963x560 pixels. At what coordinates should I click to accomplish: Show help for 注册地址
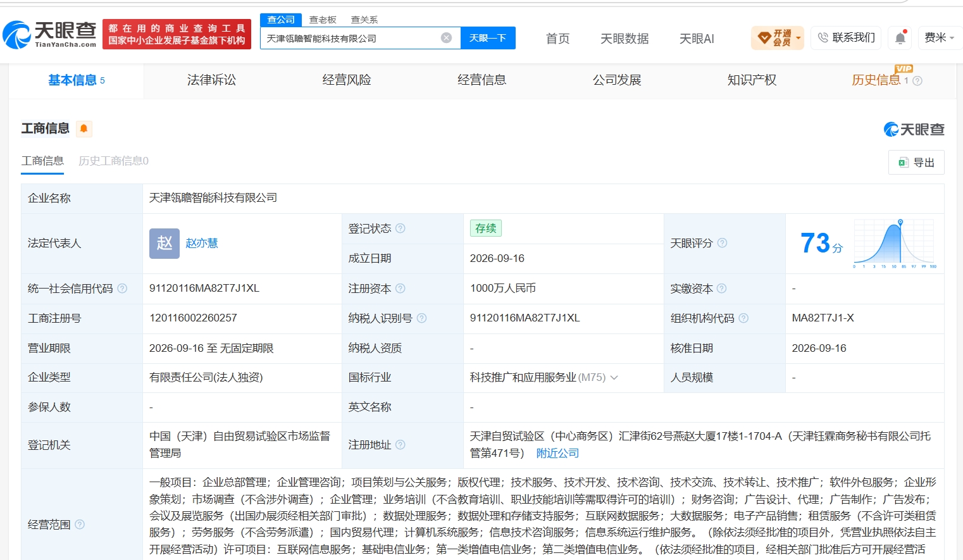(401, 445)
